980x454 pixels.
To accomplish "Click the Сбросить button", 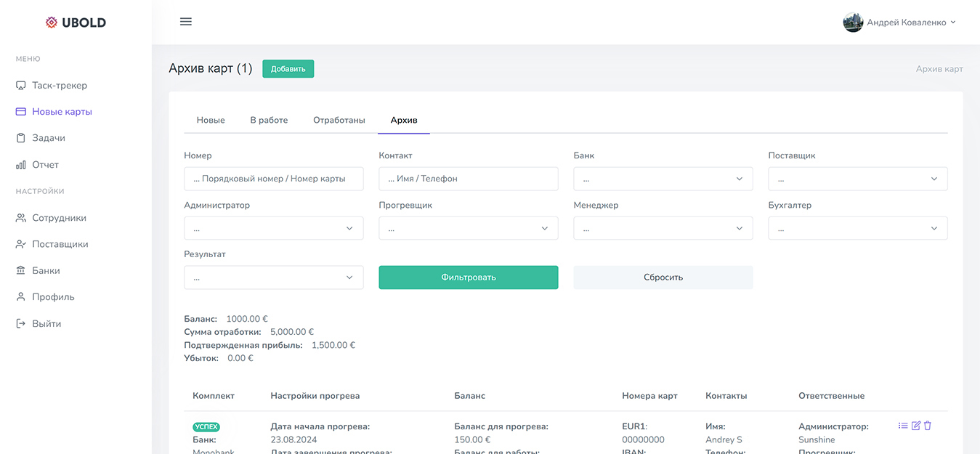I will [663, 277].
